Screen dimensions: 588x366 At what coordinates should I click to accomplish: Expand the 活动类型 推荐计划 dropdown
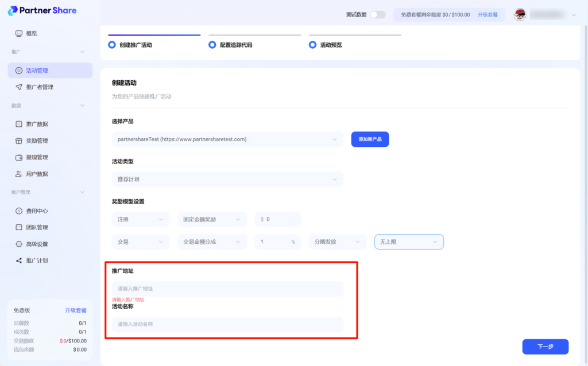coord(227,180)
